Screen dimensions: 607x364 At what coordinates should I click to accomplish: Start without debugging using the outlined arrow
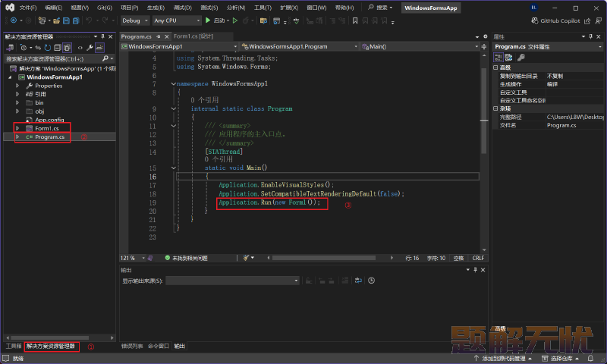tap(235, 20)
